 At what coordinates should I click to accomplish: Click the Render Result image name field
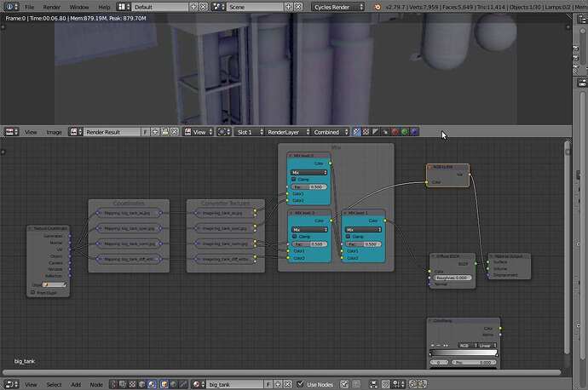tap(112, 132)
